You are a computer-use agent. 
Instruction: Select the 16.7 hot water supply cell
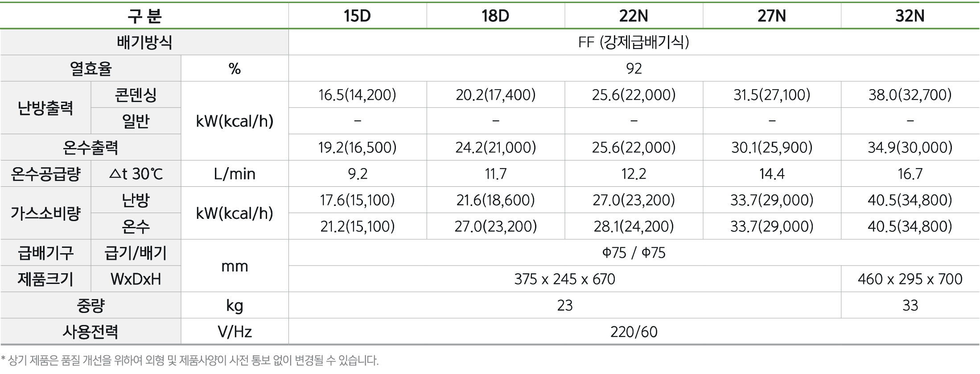(910, 174)
